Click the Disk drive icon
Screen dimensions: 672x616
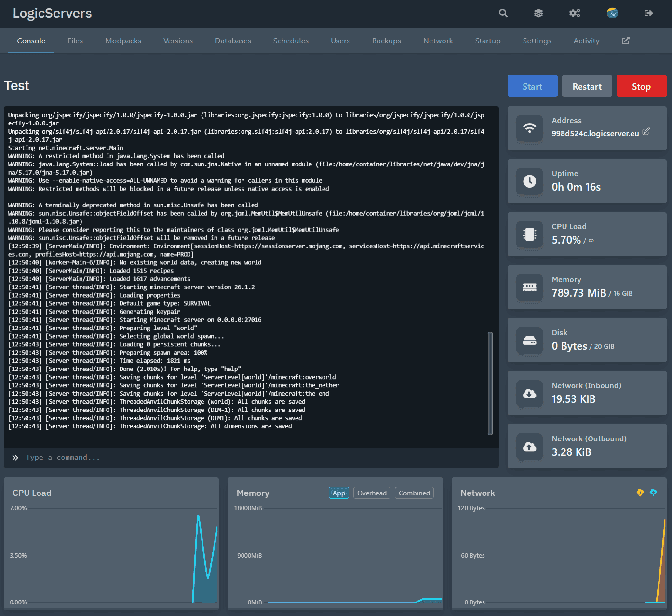click(x=530, y=340)
